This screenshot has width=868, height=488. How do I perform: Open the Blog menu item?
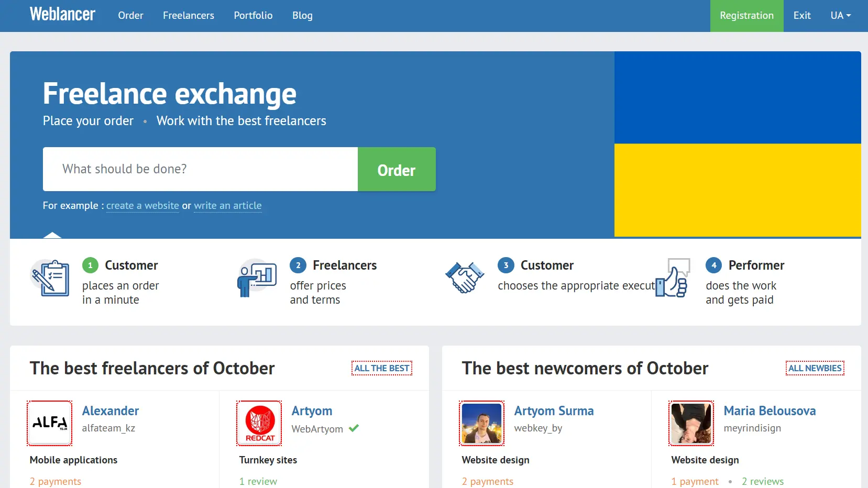[x=302, y=16]
